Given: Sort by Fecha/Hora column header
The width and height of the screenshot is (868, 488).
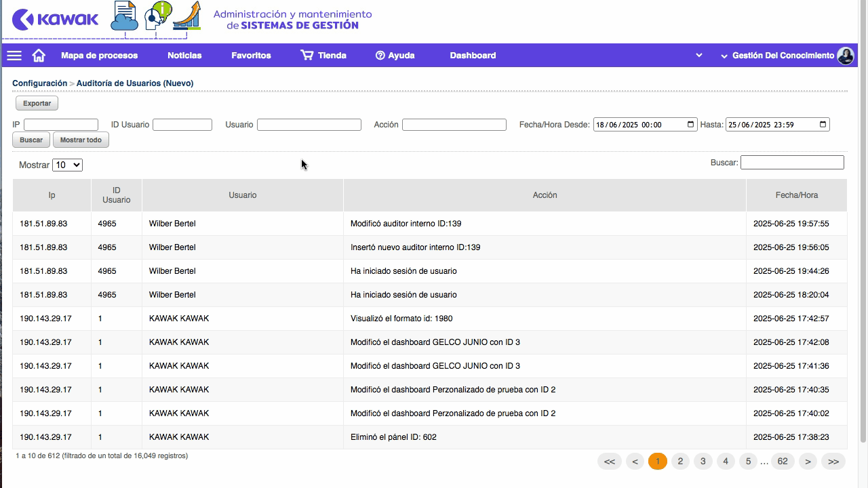Looking at the screenshot, I should 797,195.
